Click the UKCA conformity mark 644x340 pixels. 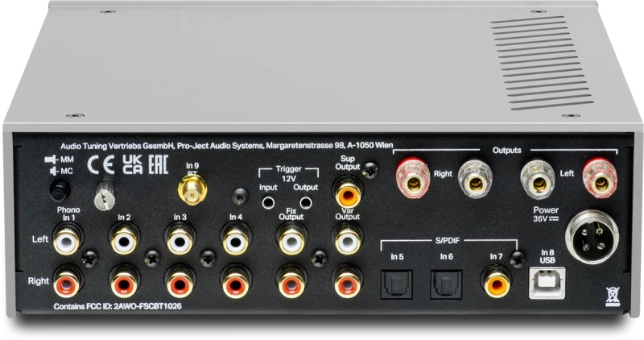(133, 164)
